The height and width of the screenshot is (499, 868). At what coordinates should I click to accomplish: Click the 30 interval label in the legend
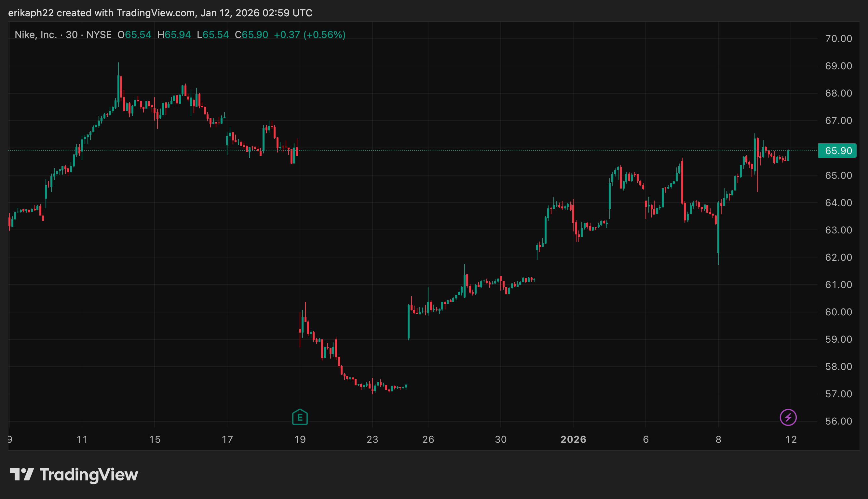(71, 35)
